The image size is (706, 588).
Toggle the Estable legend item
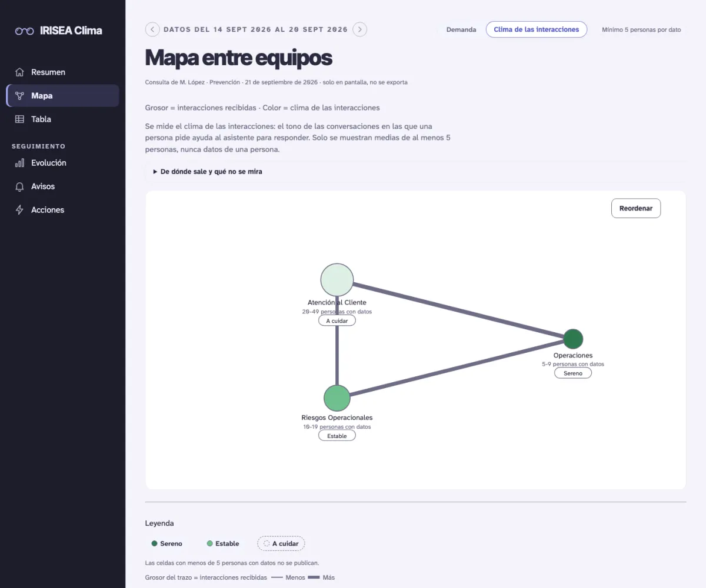click(x=224, y=543)
